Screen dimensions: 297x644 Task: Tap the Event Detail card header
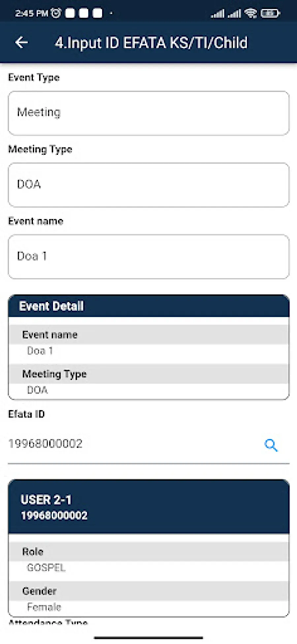(x=148, y=306)
